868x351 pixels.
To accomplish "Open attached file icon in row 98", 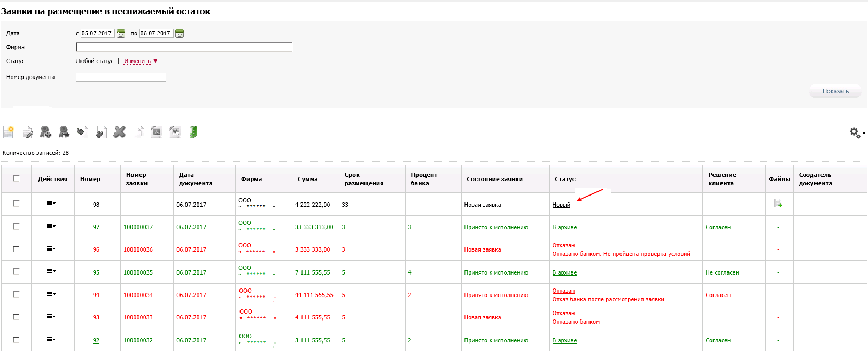I will 778,204.
